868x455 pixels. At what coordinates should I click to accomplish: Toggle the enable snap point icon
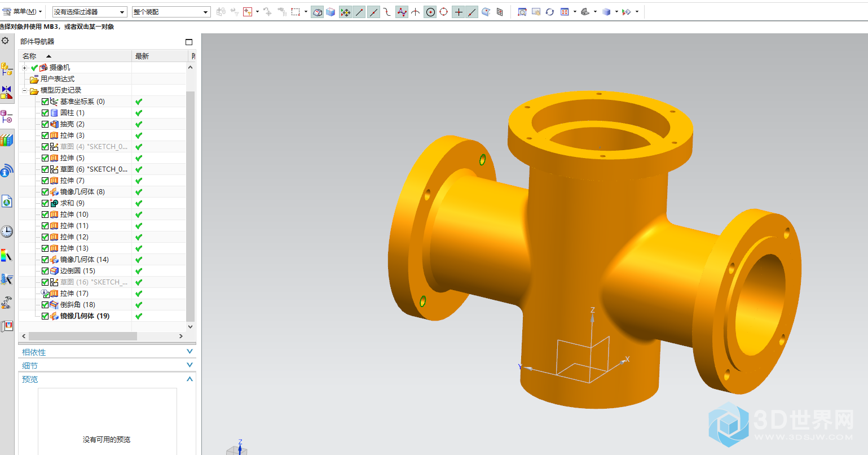(345, 11)
